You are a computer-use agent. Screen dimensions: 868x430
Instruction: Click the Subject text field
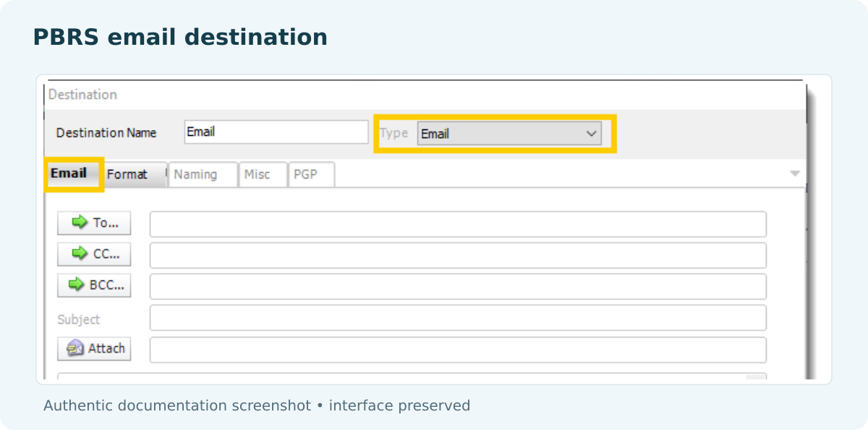click(x=458, y=318)
